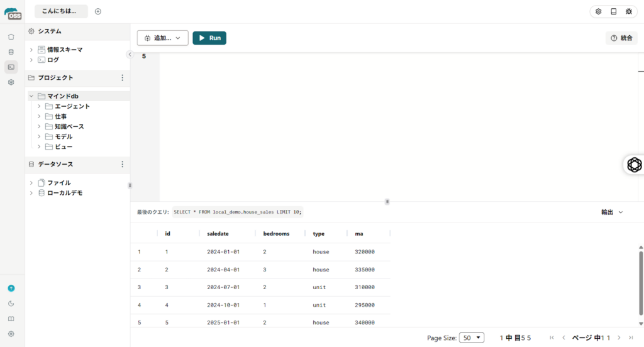Open the Page Size dropdown

tap(471, 338)
